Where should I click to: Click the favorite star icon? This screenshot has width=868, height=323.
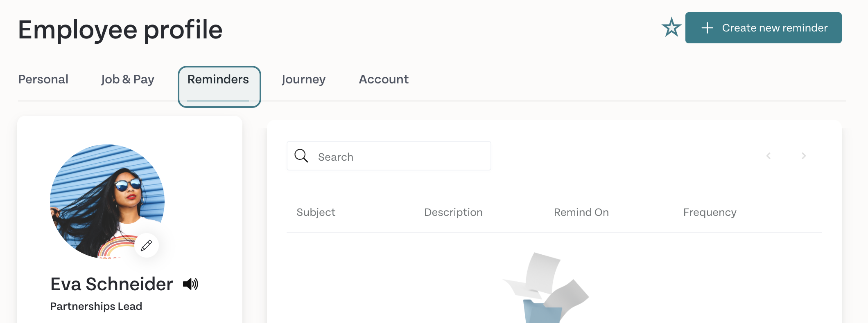tap(671, 27)
